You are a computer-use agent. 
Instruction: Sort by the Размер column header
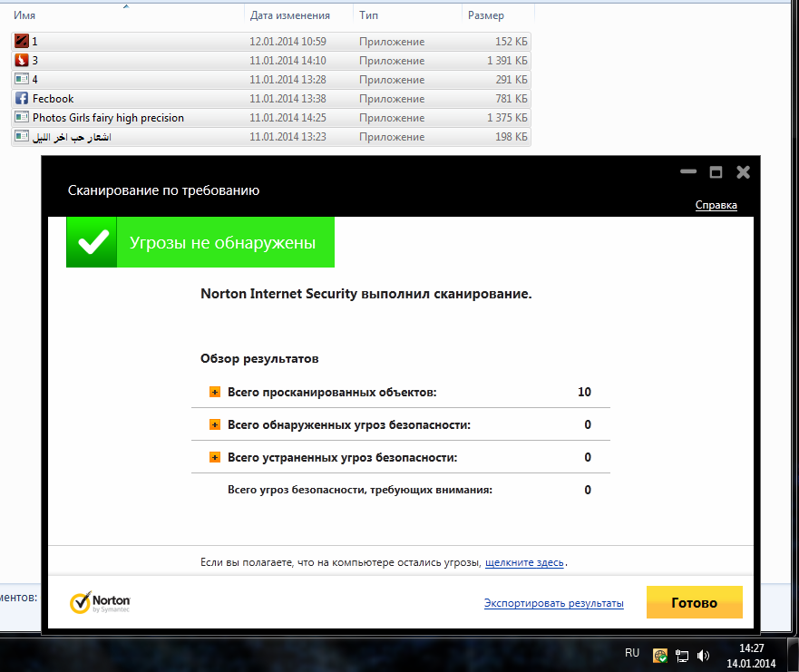click(x=485, y=15)
